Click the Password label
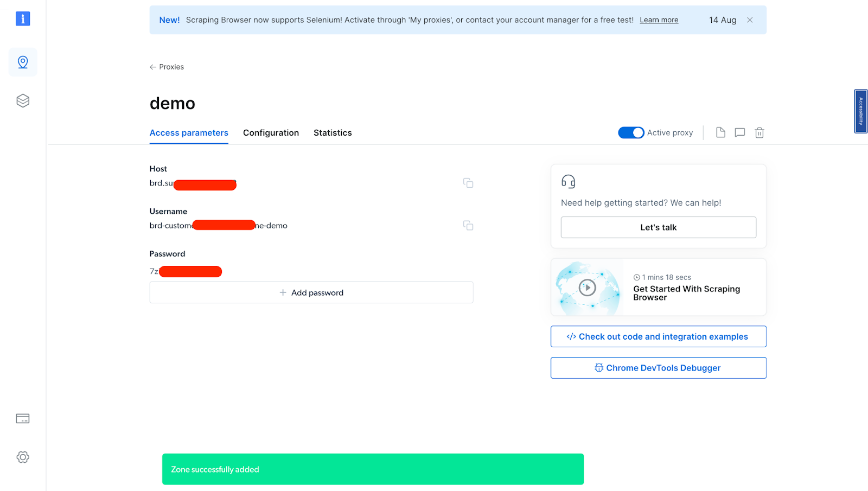The width and height of the screenshot is (868, 491). point(167,253)
